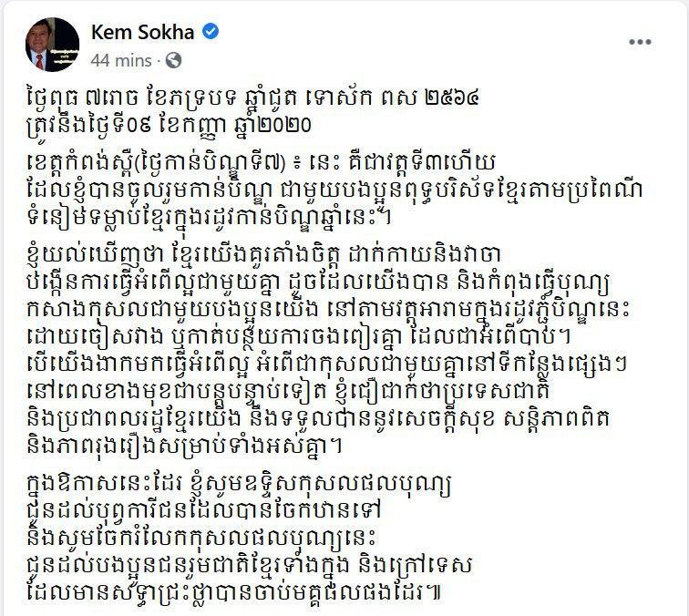689x616 pixels.
Task: Click the line starting with ខេត្តកំពង់ស្ពឺ
Action: pyautogui.click(x=261, y=164)
